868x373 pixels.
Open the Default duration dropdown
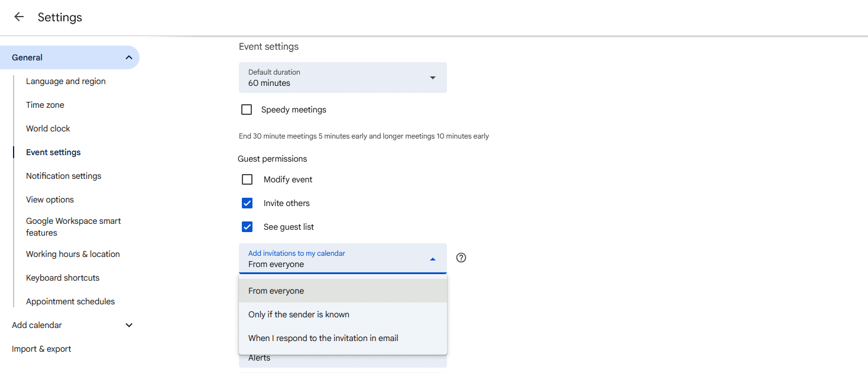pos(342,78)
